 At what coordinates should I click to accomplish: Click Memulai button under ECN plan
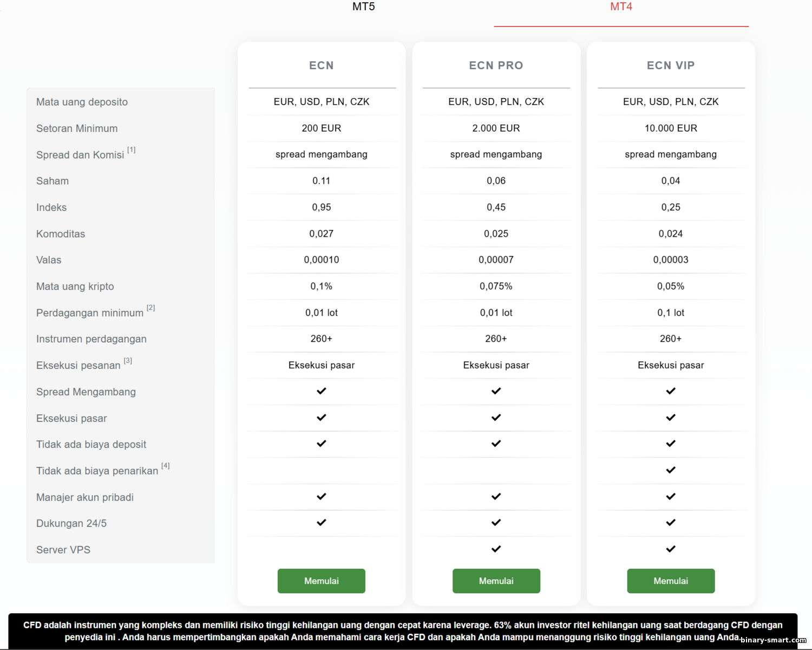(x=321, y=581)
